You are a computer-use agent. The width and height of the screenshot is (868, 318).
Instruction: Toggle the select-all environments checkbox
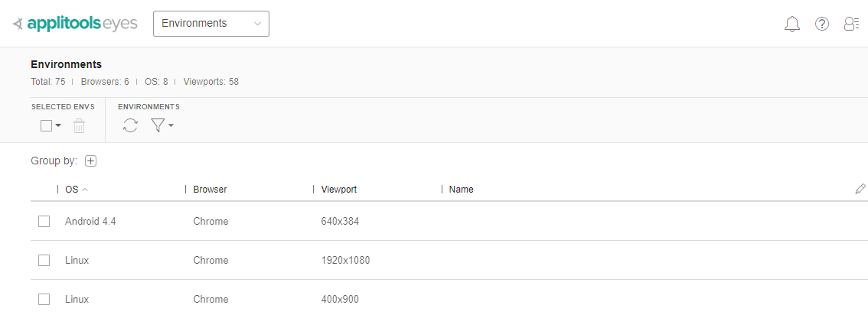(x=46, y=126)
